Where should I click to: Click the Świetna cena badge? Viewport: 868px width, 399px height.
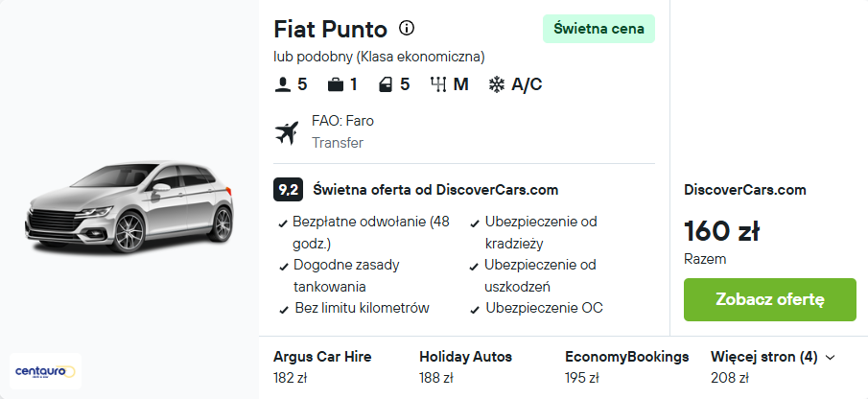tap(598, 29)
